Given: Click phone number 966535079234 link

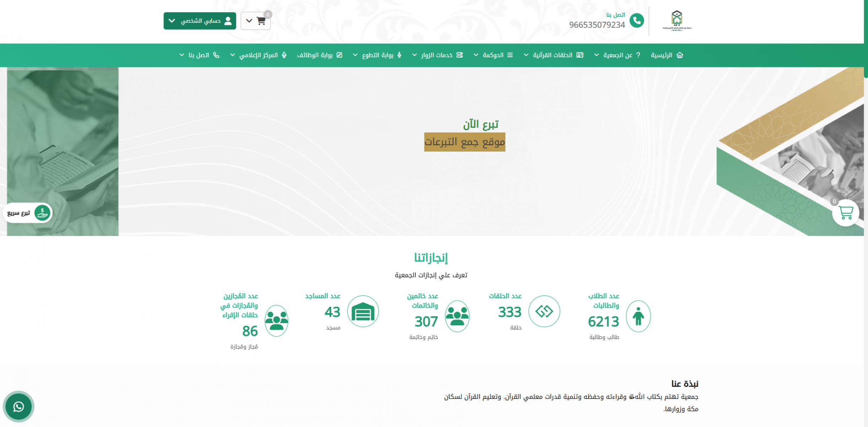Looking at the screenshot, I should 597,25.
